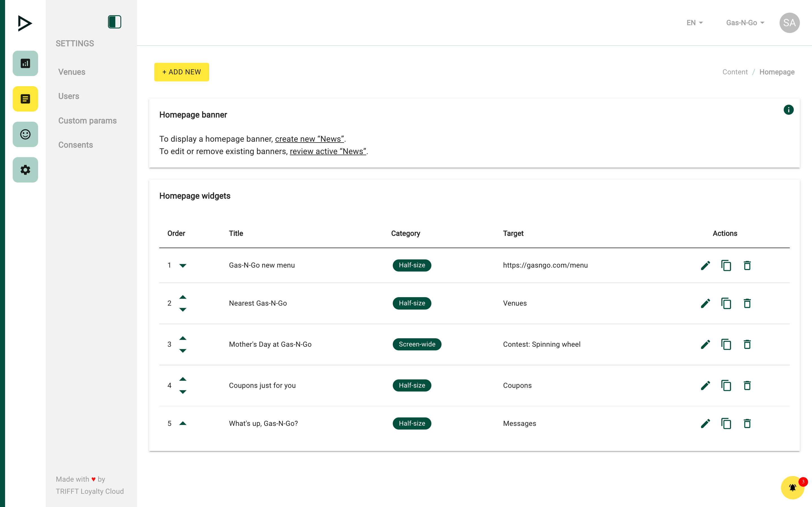The image size is (812, 507).
Task: Open the EN language dropdown
Action: (694, 23)
